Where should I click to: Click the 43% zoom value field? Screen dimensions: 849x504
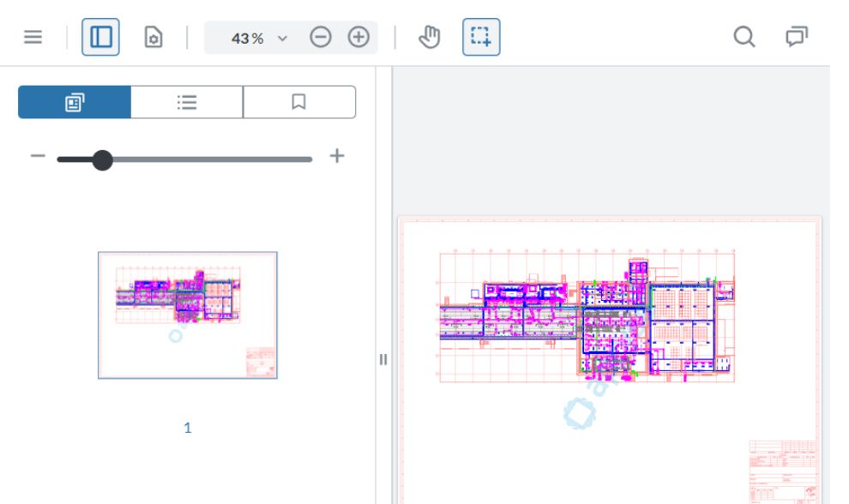click(247, 39)
